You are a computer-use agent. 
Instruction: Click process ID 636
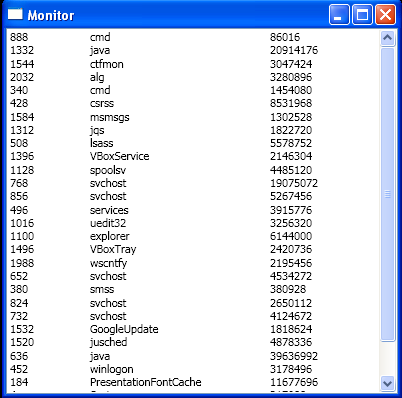19,356
